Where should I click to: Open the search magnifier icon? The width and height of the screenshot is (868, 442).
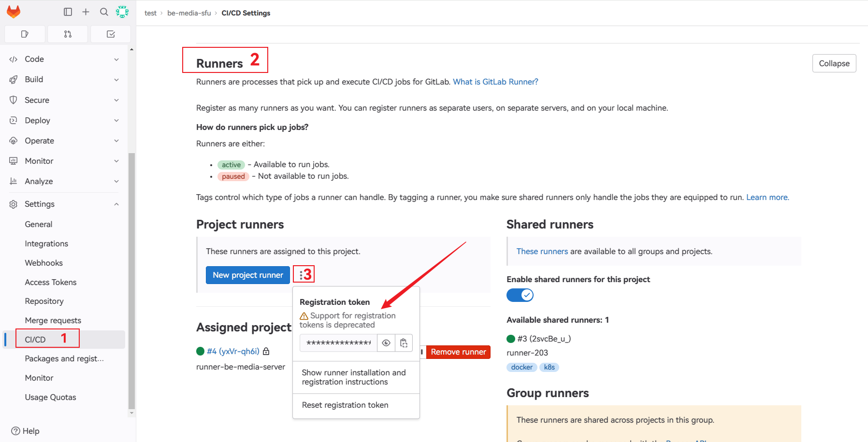[x=104, y=12]
